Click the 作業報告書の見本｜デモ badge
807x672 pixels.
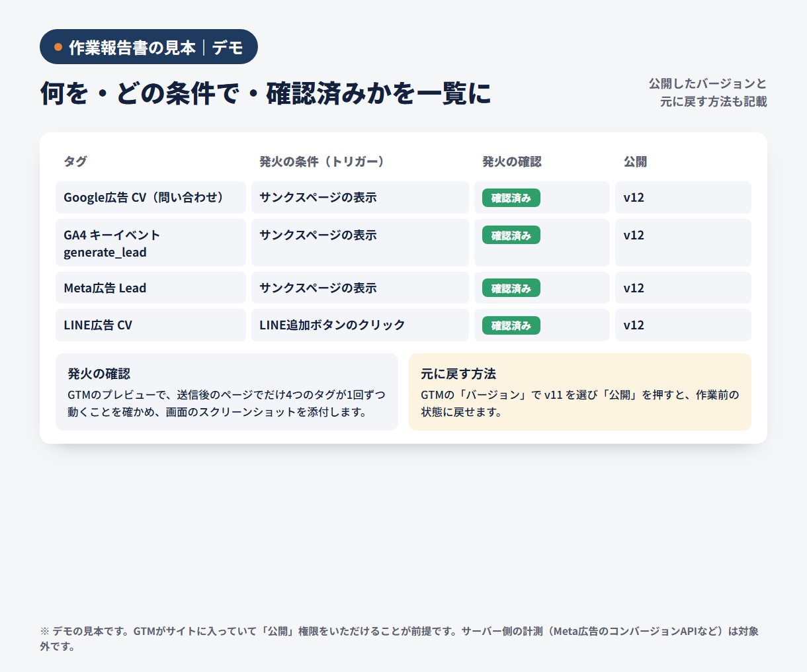click(x=149, y=47)
